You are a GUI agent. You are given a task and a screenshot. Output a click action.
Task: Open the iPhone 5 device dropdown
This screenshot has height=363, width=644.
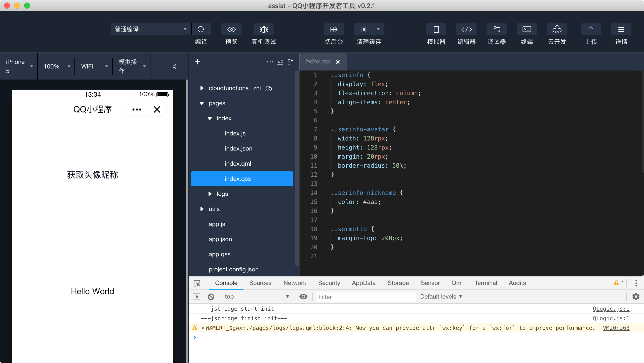pyautogui.click(x=19, y=66)
